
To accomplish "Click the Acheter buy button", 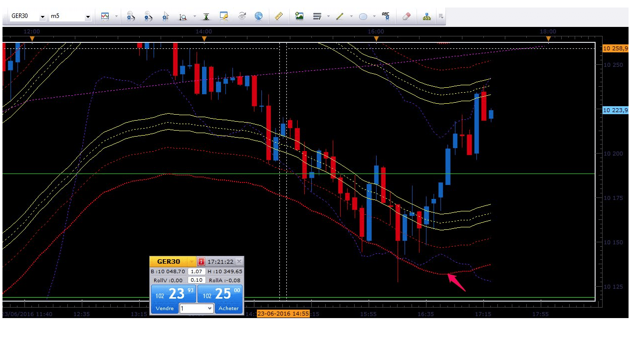I will (229, 309).
